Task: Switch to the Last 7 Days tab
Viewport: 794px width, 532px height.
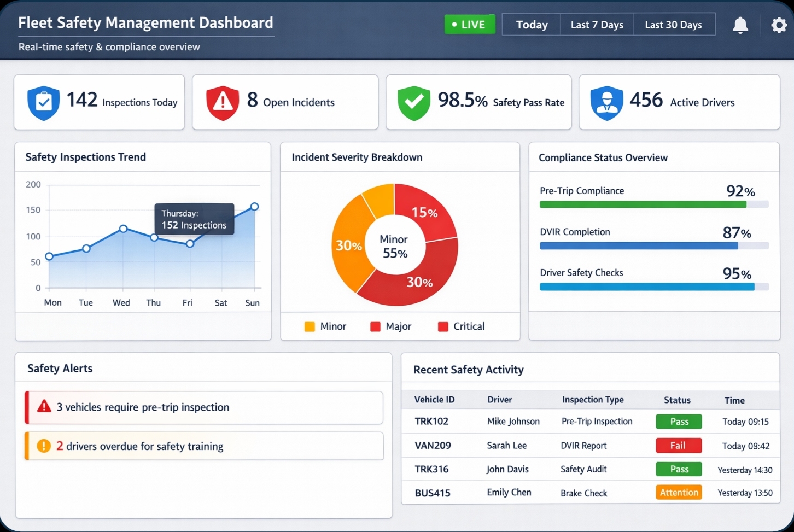Action: pos(597,25)
